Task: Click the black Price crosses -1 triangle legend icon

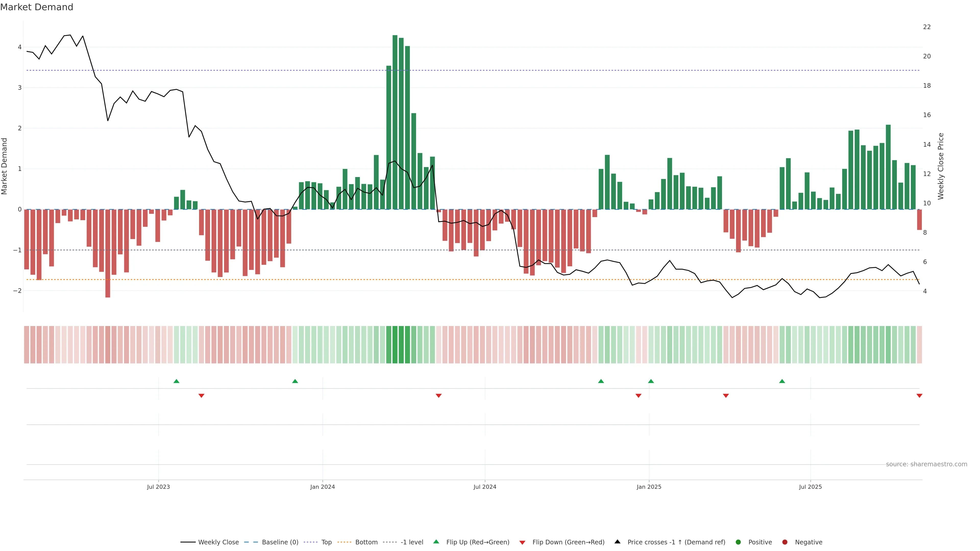Action: [x=617, y=542]
